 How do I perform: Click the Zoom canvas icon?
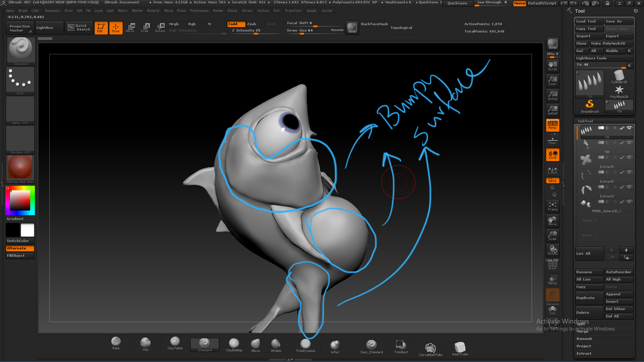click(x=552, y=80)
